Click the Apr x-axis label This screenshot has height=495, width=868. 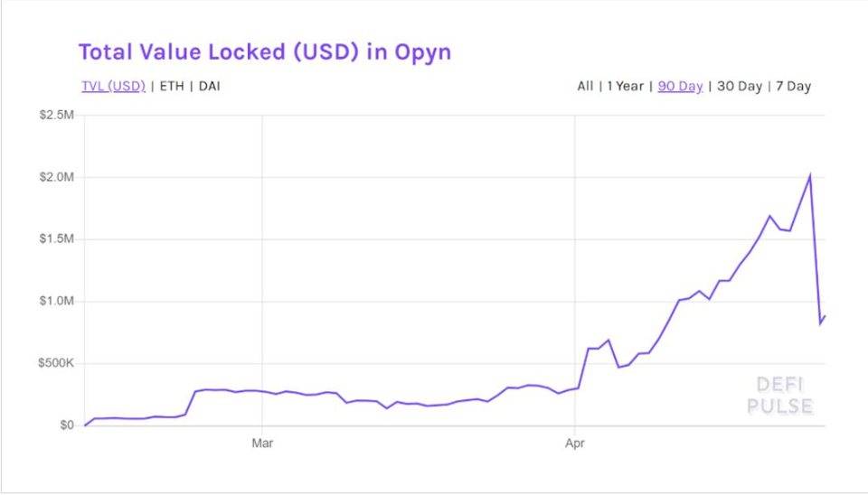coord(575,443)
